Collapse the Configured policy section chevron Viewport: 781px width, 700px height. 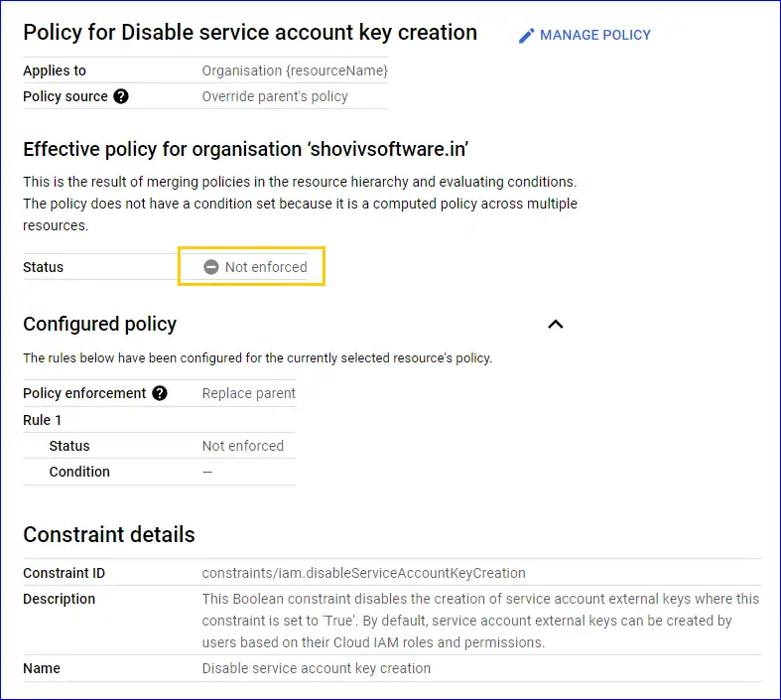click(556, 324)
